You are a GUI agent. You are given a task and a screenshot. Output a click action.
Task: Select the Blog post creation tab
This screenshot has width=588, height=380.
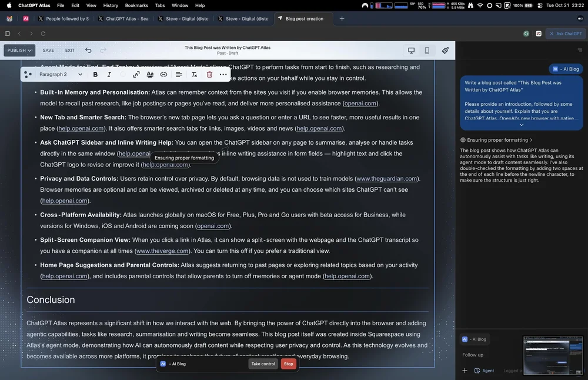tap(304, 18)
